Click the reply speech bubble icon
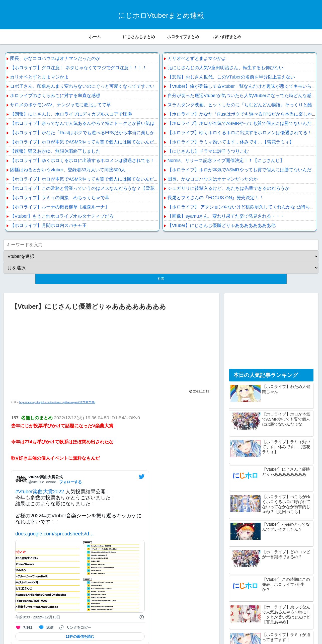The height and width of the screenshot is (644, 322). tap(41, 627)
